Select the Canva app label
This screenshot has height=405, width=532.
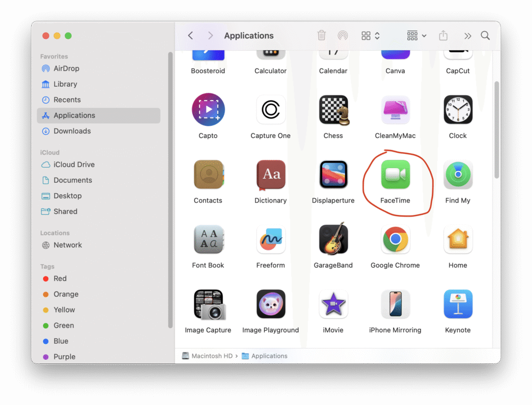395,71
